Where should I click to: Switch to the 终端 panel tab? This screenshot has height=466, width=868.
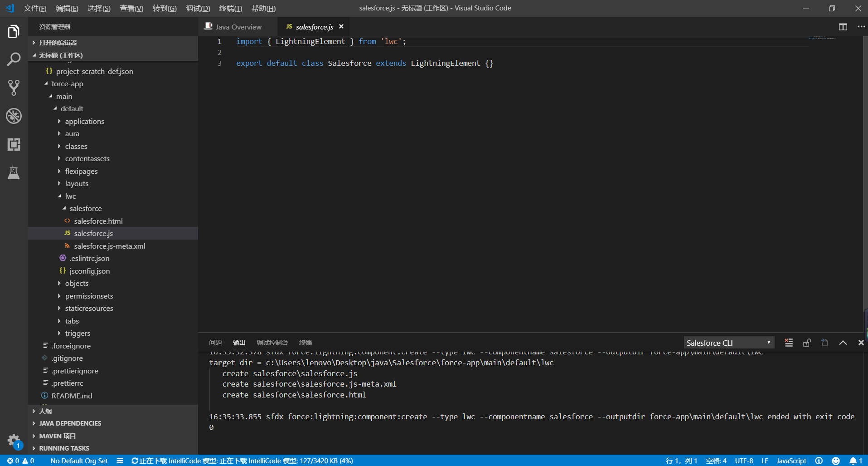[x=305, y=343]
